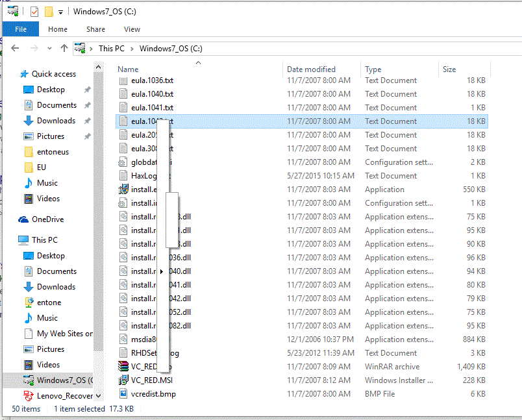Click the entone network location icon
The image size is (522, 420).
(29, 303)
